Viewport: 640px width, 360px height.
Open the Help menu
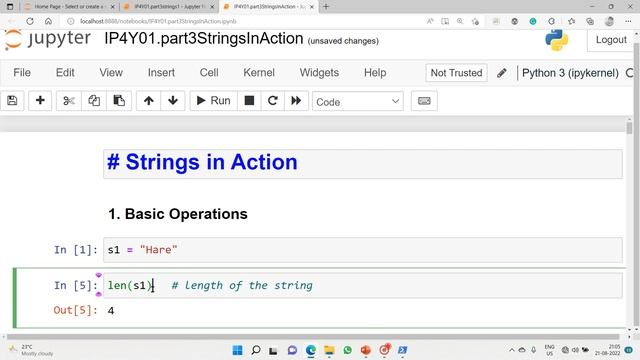pos(375,73)
